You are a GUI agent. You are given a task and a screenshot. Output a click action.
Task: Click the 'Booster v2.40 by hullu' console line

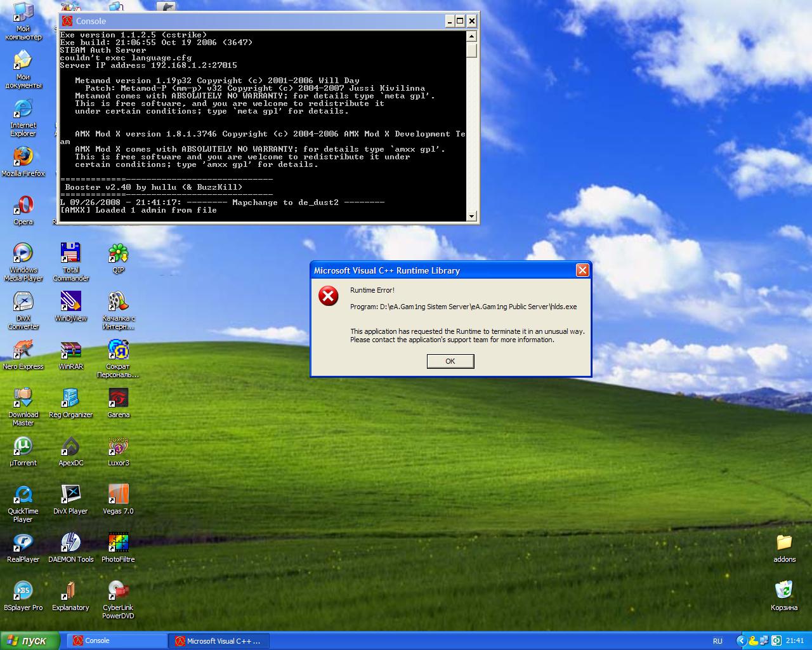pos(154,187)
